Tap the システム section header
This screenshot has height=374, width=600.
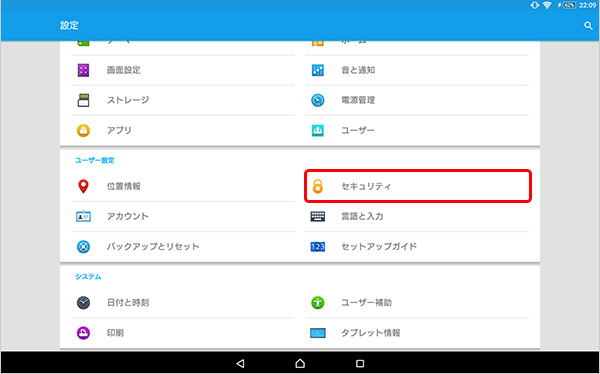coord(88,277)
